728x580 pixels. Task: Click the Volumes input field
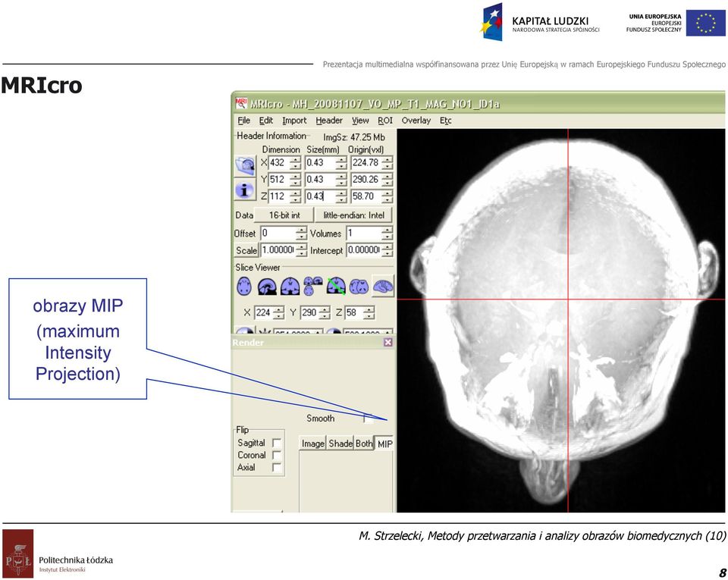point(364,233)
